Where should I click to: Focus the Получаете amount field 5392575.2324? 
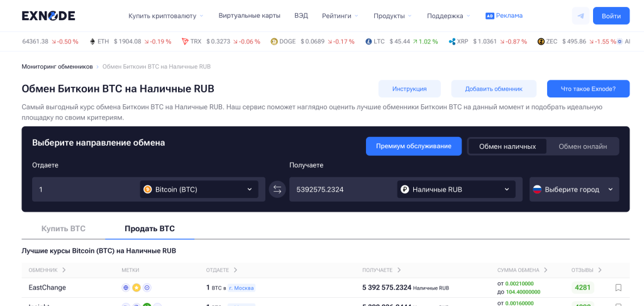(x=343, y=190)
